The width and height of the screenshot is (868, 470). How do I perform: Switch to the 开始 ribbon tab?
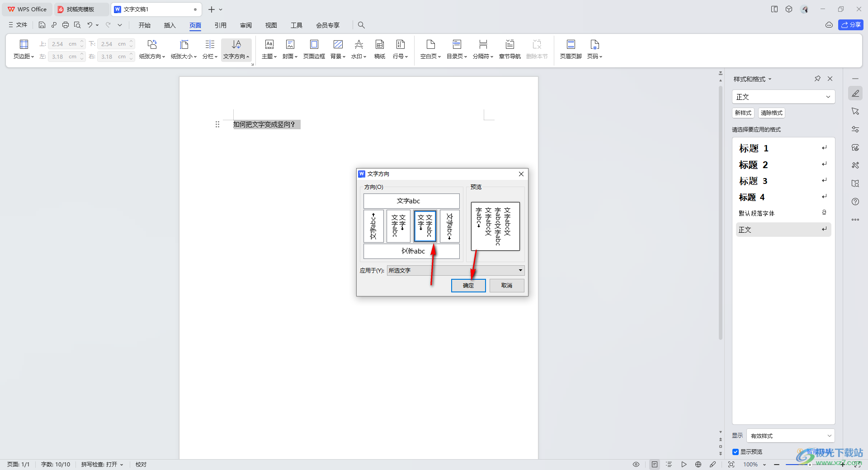tap(145, 25)
